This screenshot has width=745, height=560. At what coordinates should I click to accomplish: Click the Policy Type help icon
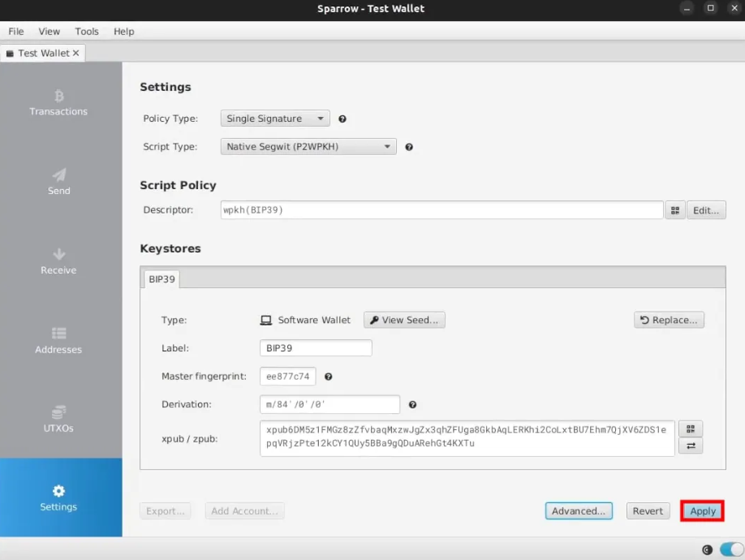tap(342, 118)
